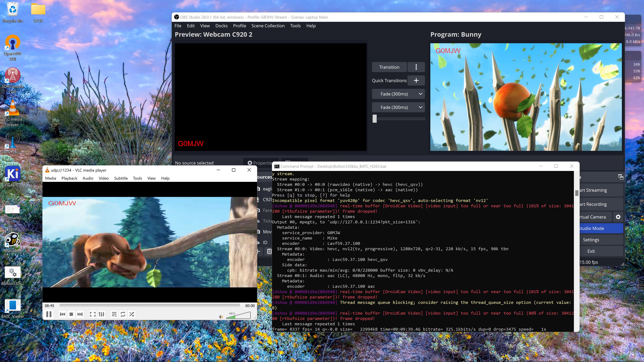The height and width of the screenshot is (362, 644).
Task: Pause VLC playback
Action: (x=49, y=314)
